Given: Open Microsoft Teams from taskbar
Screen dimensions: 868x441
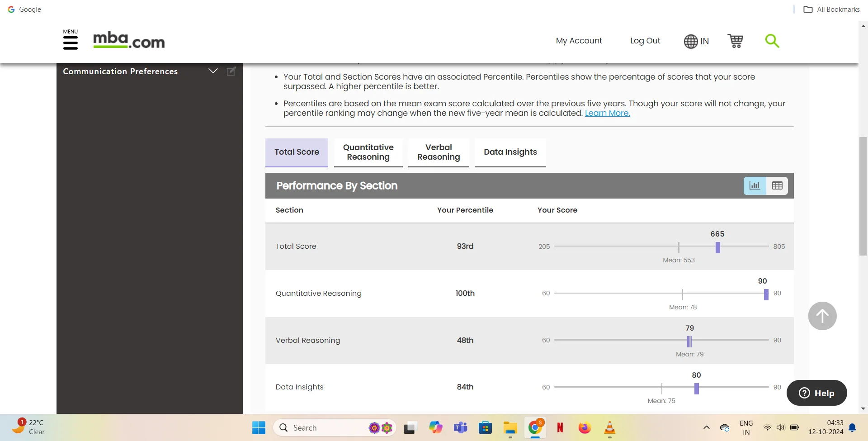Looking at the screenshot, I should click(x=460, y=427).
